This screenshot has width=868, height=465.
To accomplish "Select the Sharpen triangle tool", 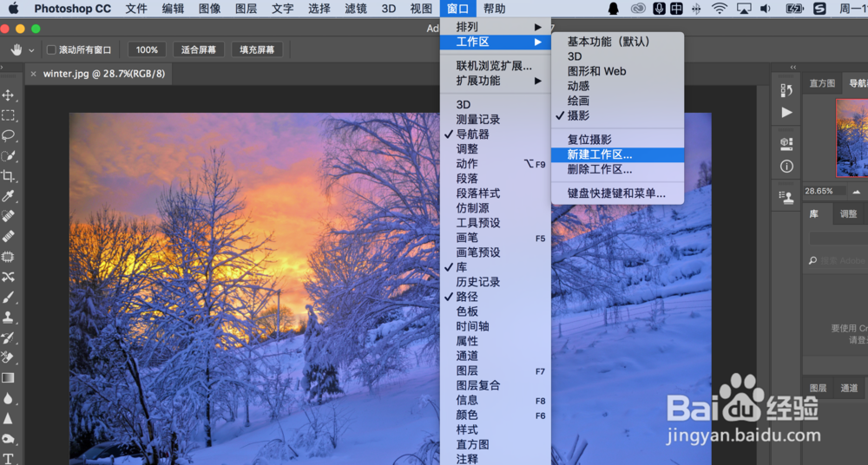I will 8,418.
